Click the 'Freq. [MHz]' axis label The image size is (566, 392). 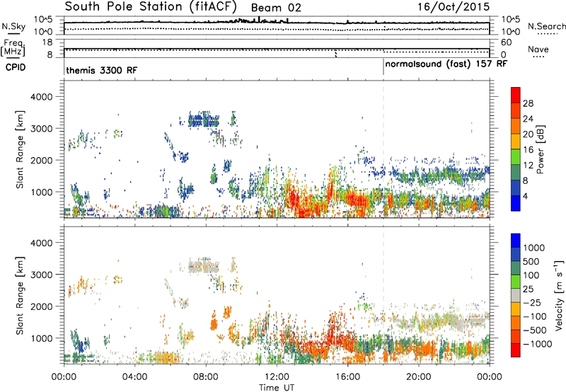13,48
